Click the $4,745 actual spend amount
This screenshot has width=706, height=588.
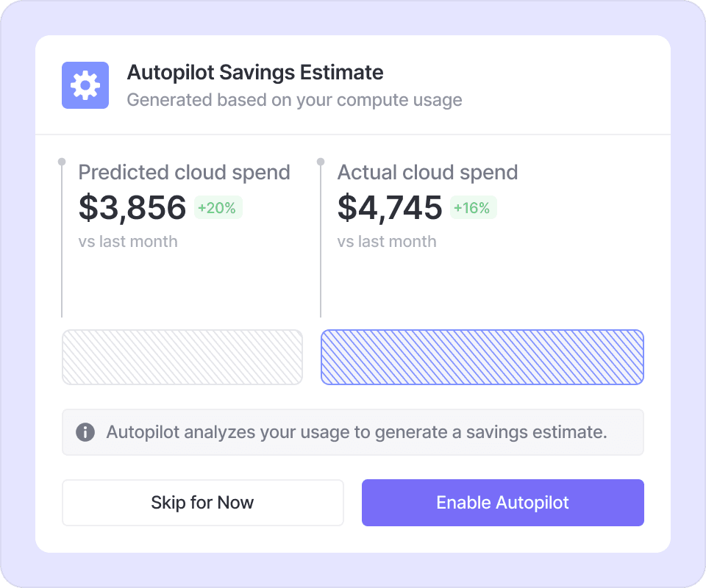pos(390,208)
